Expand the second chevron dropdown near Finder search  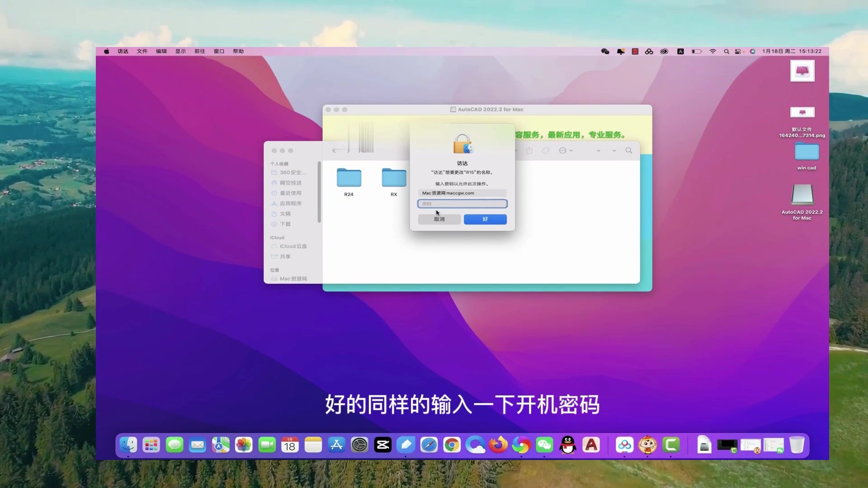(614, 150)
